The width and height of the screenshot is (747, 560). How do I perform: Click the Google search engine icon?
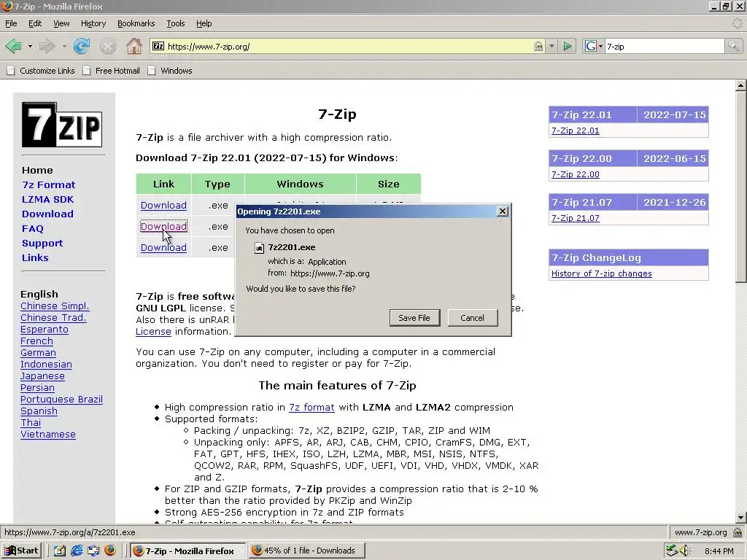[591, 46]
